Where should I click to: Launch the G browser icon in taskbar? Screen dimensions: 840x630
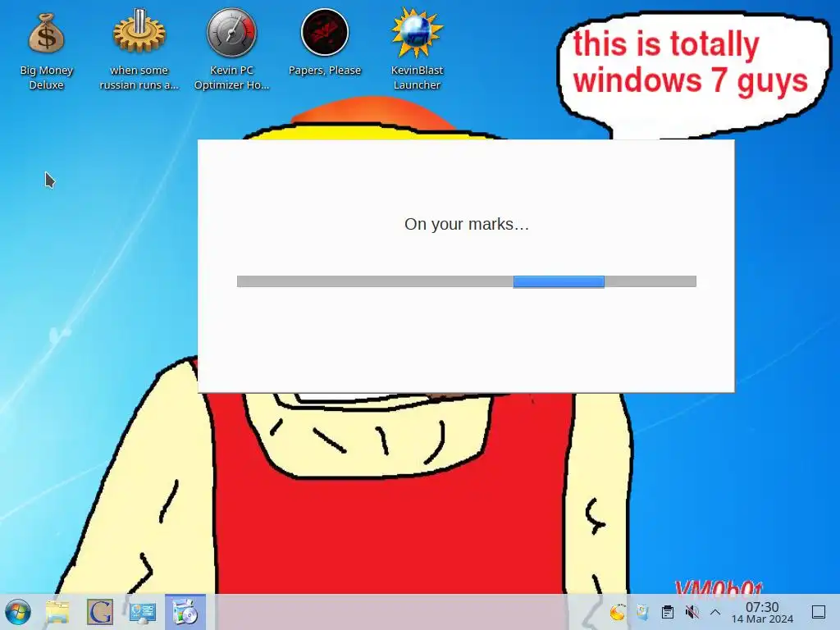pos(100,612)
